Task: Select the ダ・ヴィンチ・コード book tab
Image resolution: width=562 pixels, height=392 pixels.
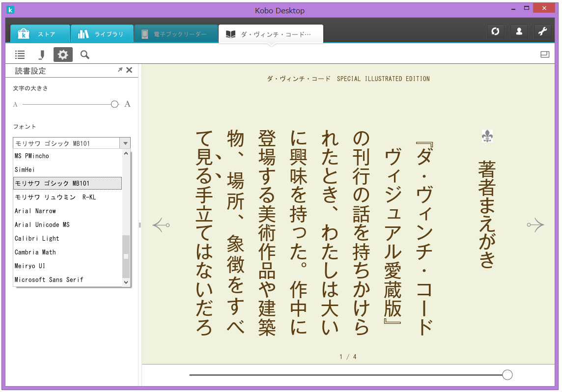Action: tap(271, 34)
